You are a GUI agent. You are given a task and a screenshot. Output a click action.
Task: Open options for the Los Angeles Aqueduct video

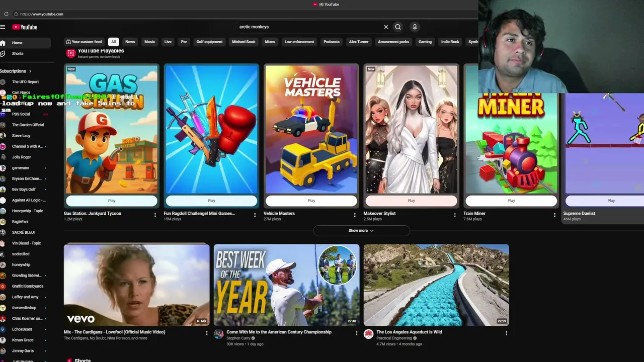pos(506,333)
